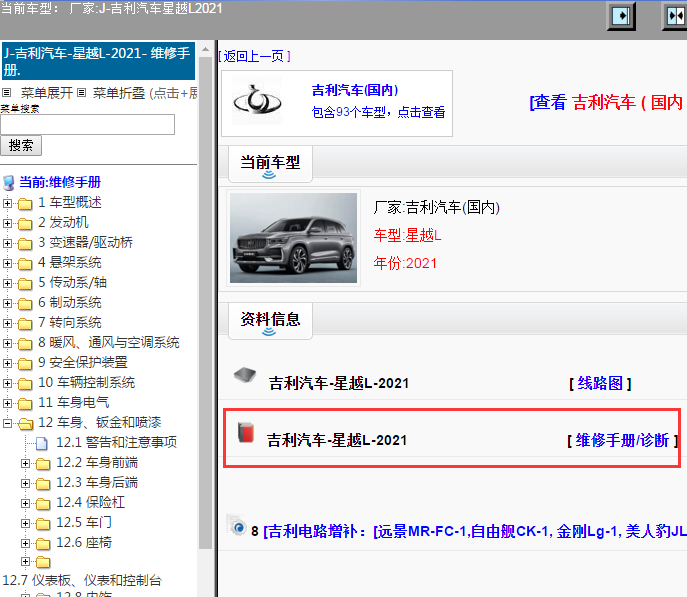Click folder icon of 12.4 保险杠
This screenshot has height=597, width=687.
pos(43,504)
